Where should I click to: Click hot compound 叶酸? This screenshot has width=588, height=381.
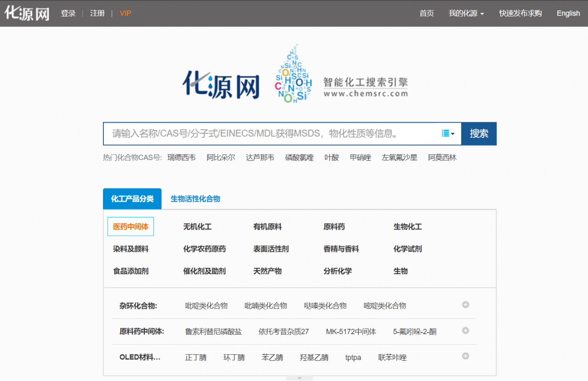[x=332, y=158]
